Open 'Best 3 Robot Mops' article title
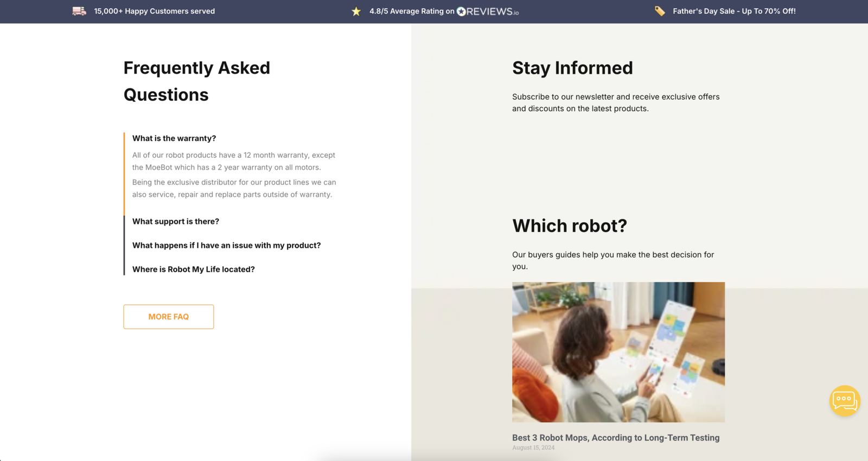 (616, 438)
